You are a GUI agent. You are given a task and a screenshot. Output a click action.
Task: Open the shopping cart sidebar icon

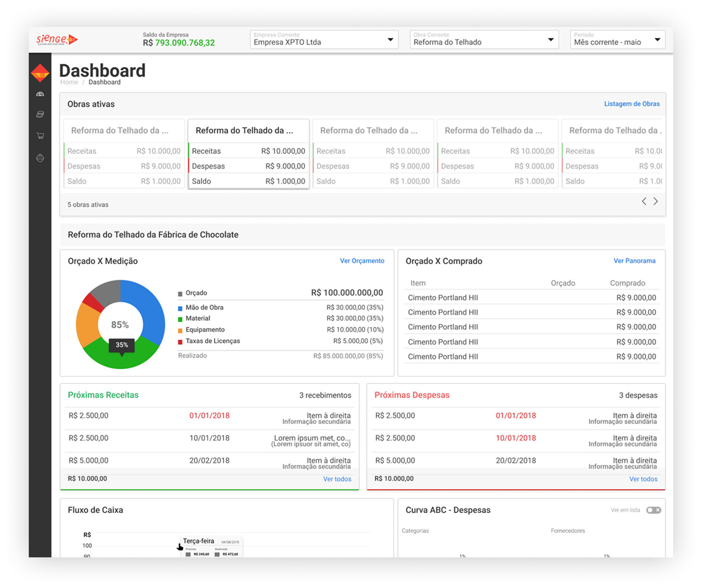pos(40,136)
